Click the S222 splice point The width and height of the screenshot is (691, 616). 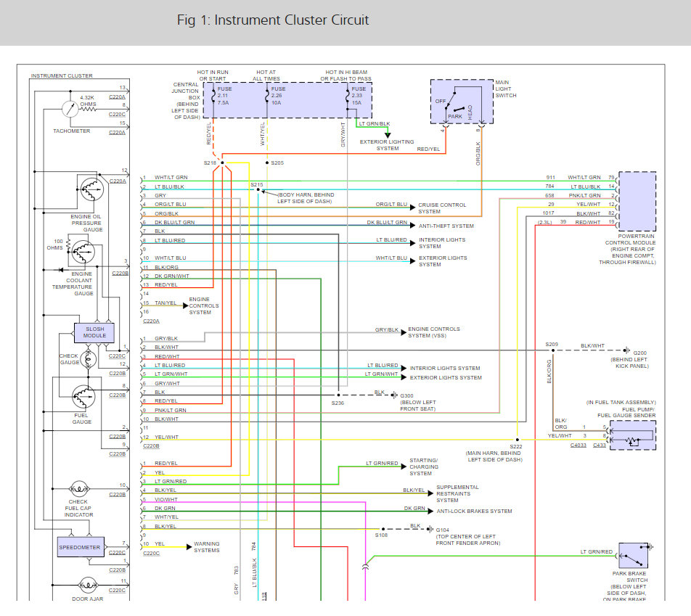click(517, 440)
